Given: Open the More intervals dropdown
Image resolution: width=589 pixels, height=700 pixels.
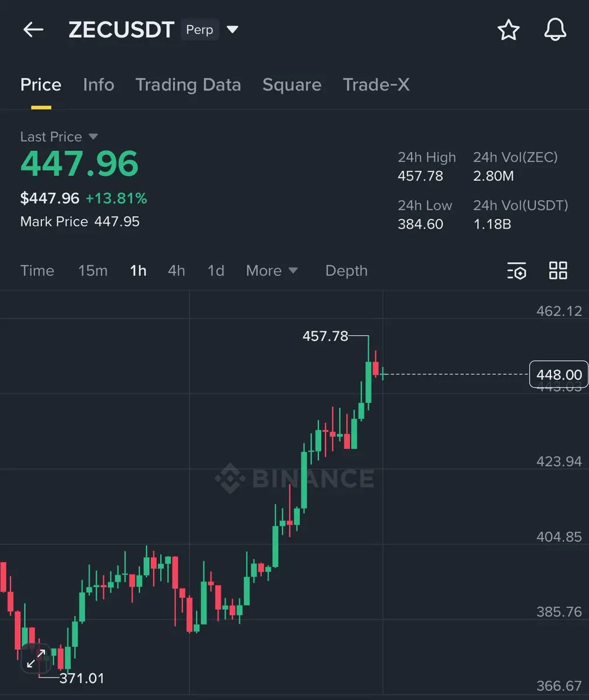Looking at the screenshot, I should pos(272,271).
